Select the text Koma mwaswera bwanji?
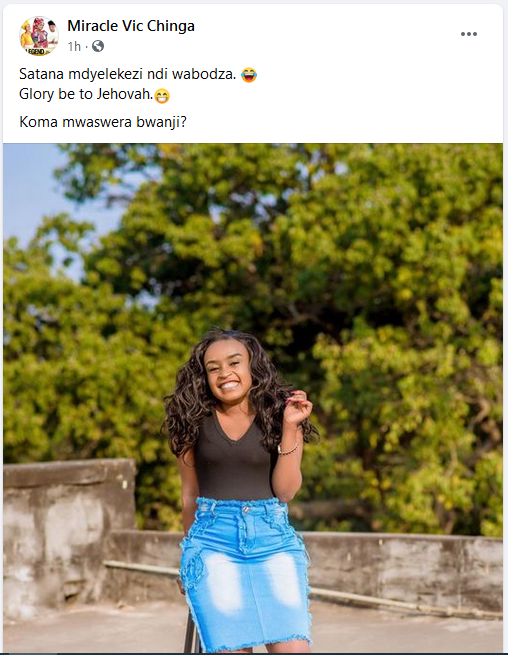 pos(103,122)
